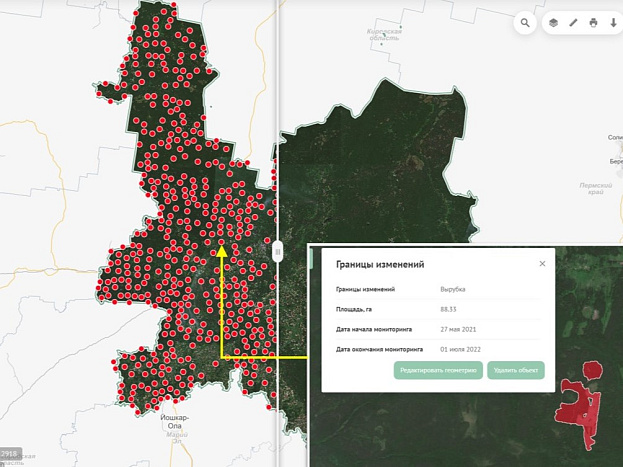Click the 27 мая 2021 monitoring start date
Viewport: 623px width, 467px height.
point(458,329)
